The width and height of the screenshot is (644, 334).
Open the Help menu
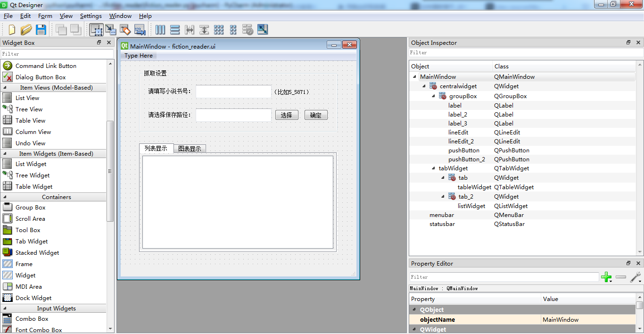point(145,16)
